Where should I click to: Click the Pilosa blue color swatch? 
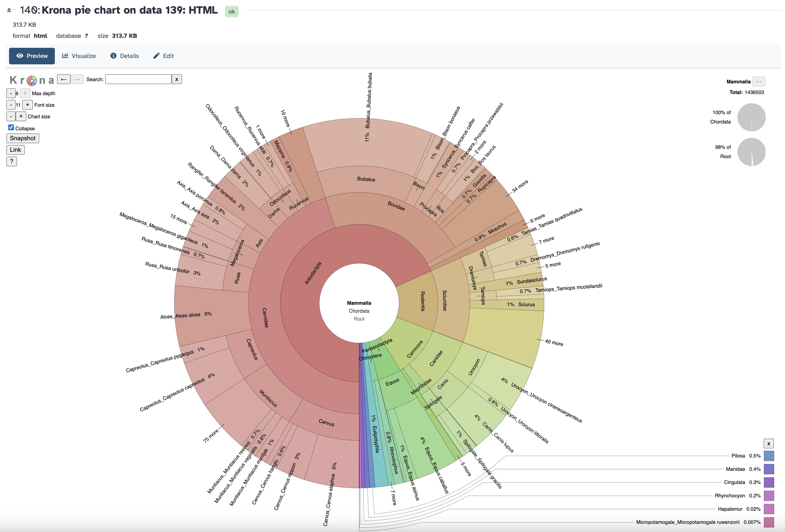point(769,456)
